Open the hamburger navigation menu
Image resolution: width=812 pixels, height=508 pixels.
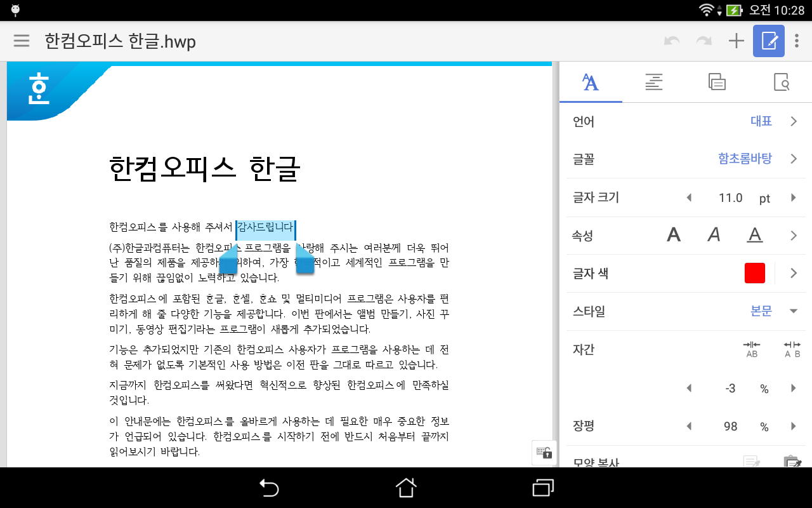[22, 41]
